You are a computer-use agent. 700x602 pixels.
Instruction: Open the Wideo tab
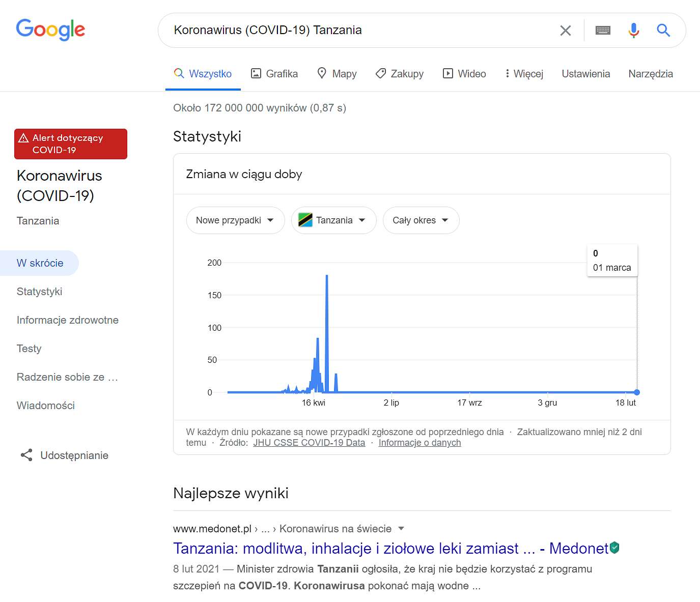point(464,74)
